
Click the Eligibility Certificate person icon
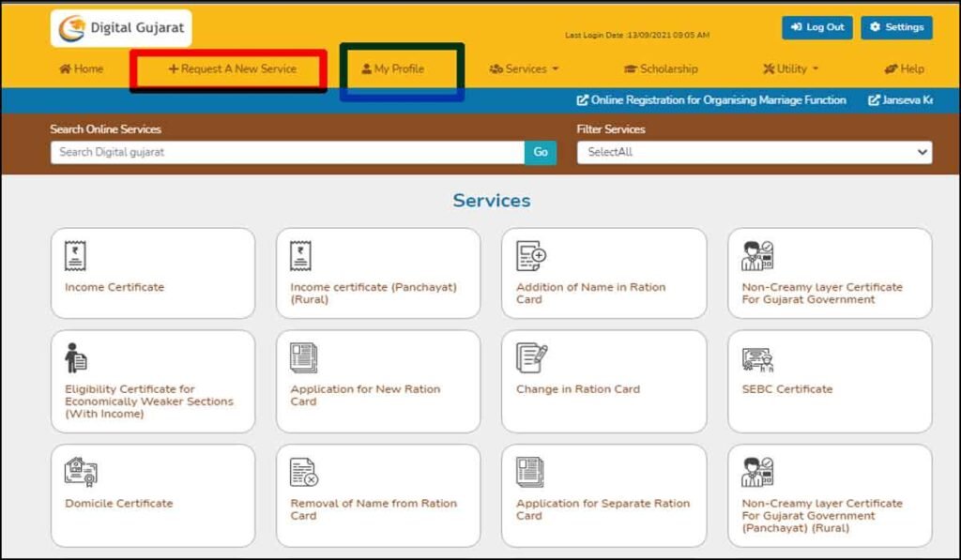(x=75, y=357)
